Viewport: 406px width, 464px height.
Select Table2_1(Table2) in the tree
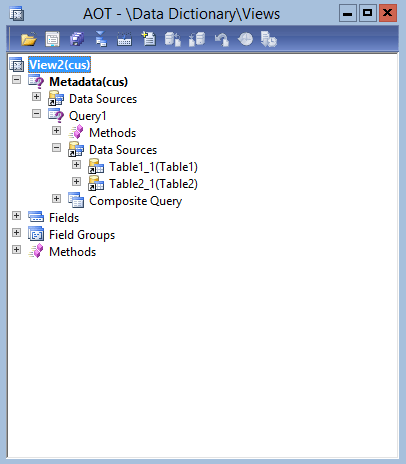click(x=153, y=184)
